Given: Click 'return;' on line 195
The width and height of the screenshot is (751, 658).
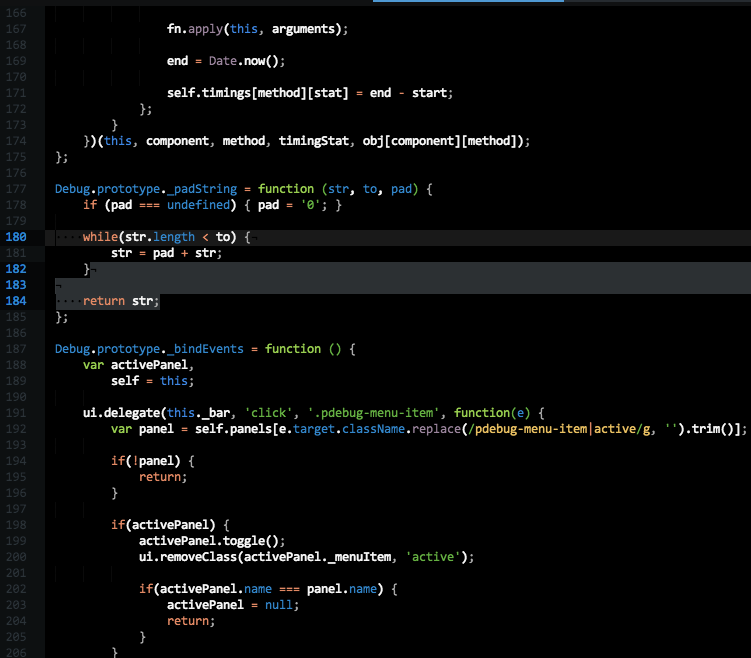Looking at the screenshot, I should pyautogui.click(x=163, y=477).
